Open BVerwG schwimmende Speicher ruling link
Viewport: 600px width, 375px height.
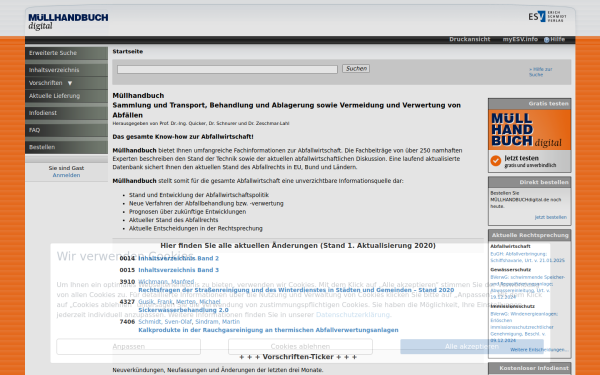coord(527,287)
